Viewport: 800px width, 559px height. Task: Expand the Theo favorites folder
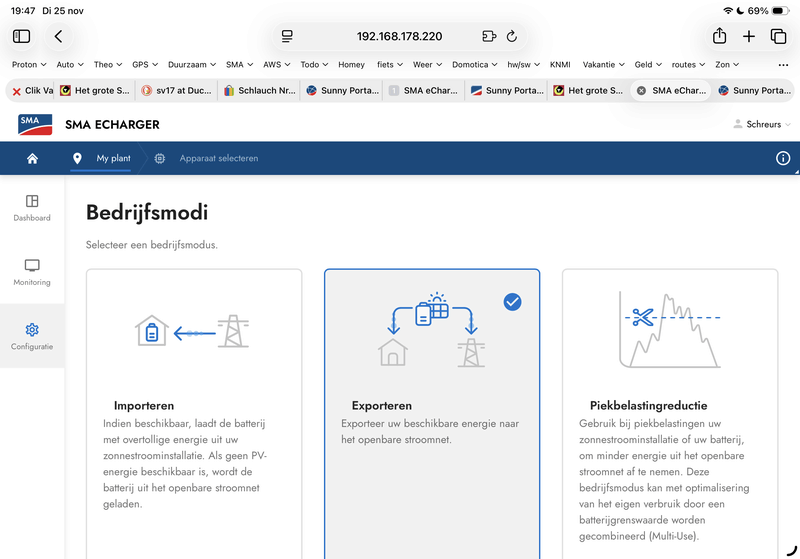108,65
